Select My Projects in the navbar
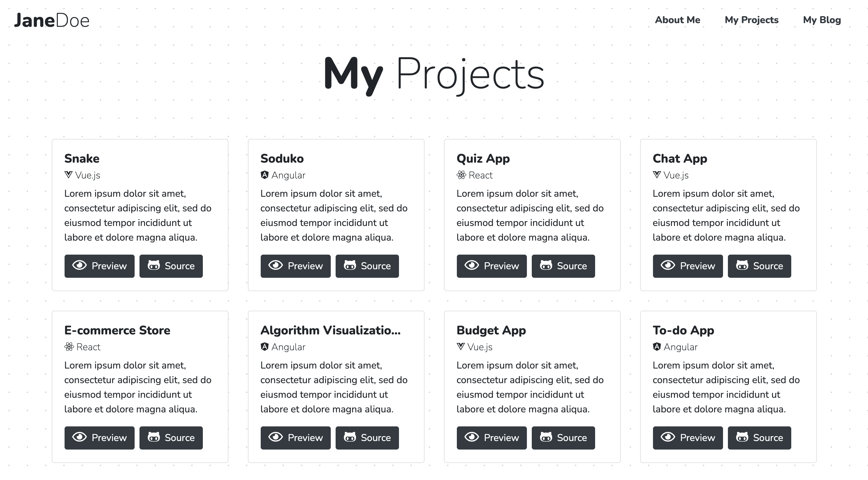 [751, 20]
